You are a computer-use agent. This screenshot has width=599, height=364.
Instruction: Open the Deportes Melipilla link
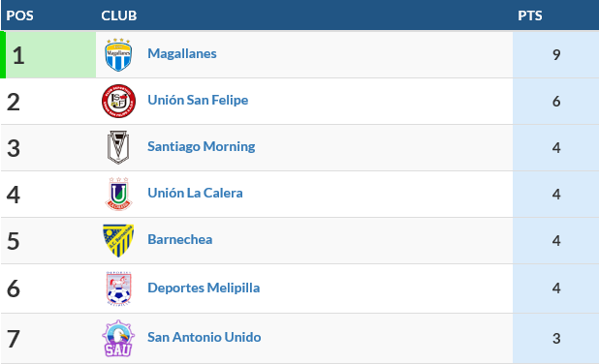pos(204,288)
